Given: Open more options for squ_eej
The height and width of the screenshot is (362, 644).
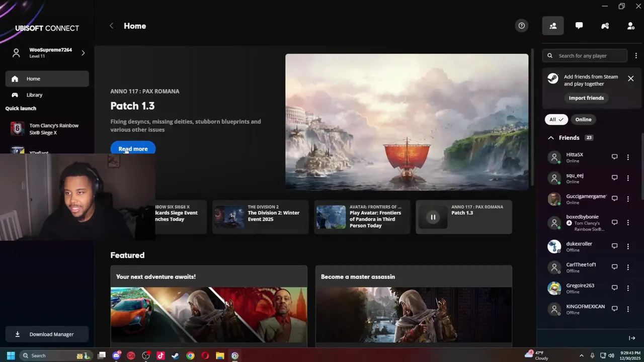Looking at the screenshot, I should (x=628, y=178).
